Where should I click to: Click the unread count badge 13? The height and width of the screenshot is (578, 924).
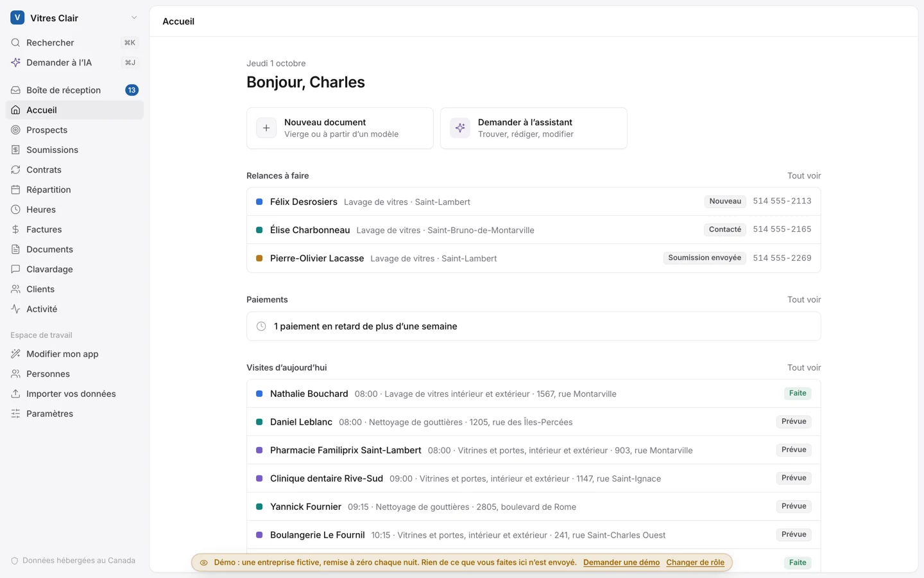click(132, 90)
